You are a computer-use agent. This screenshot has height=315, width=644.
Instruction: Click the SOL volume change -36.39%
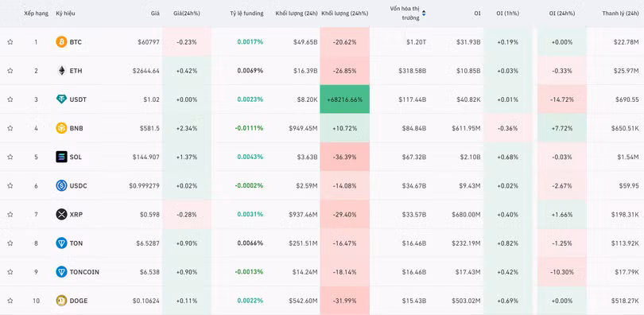[344, 157]
